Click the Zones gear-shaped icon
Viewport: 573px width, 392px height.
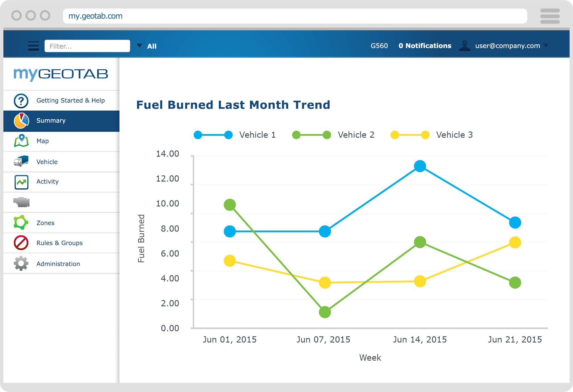click(x=22, y=223)
